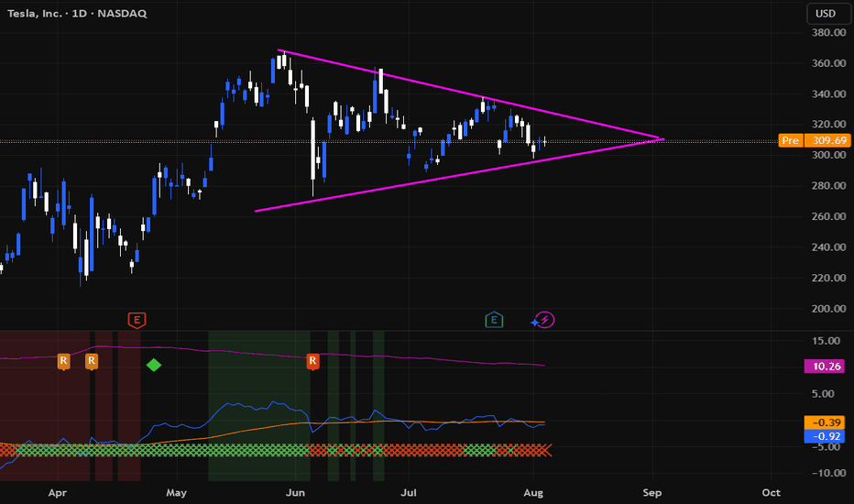The image size is (854, 504).
Task: Click the red R marker in June
Action: tap(312, 361)
